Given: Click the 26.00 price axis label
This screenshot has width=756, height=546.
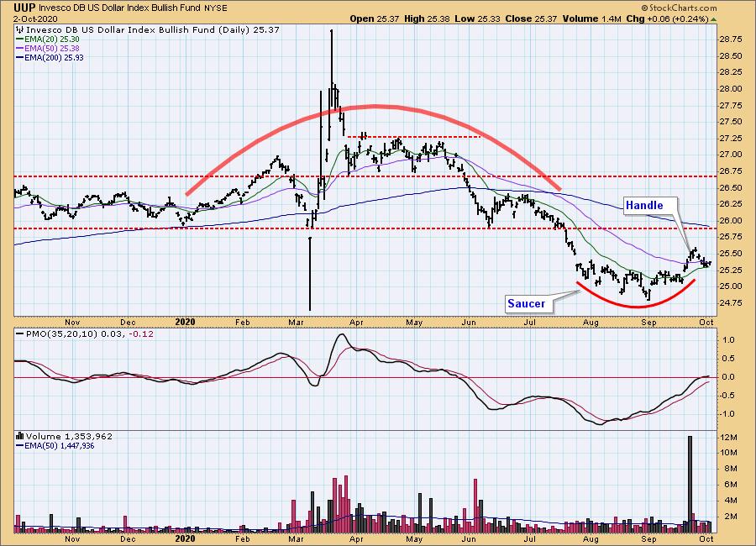Looking at the screenshot, I should coord(731,220).
